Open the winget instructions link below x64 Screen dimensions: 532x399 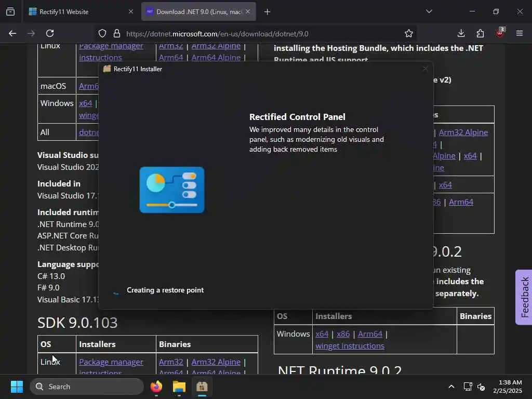pyautogui.click(x=350, y=345)
